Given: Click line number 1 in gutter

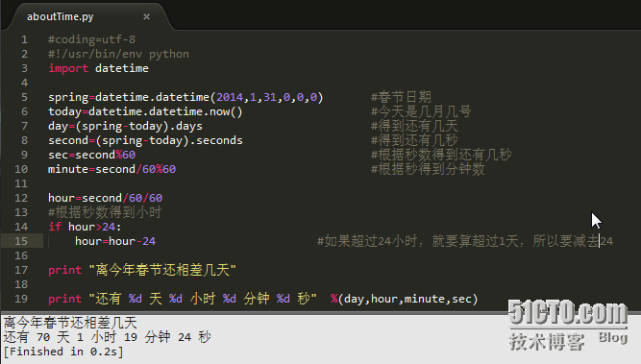Looking at the screenshot, I should coord(25,39).
